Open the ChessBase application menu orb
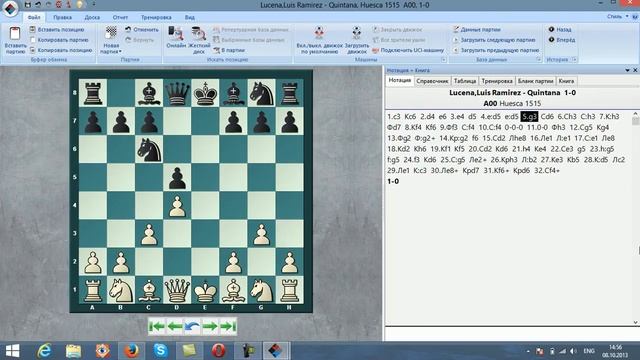 (x=10, y=8)
